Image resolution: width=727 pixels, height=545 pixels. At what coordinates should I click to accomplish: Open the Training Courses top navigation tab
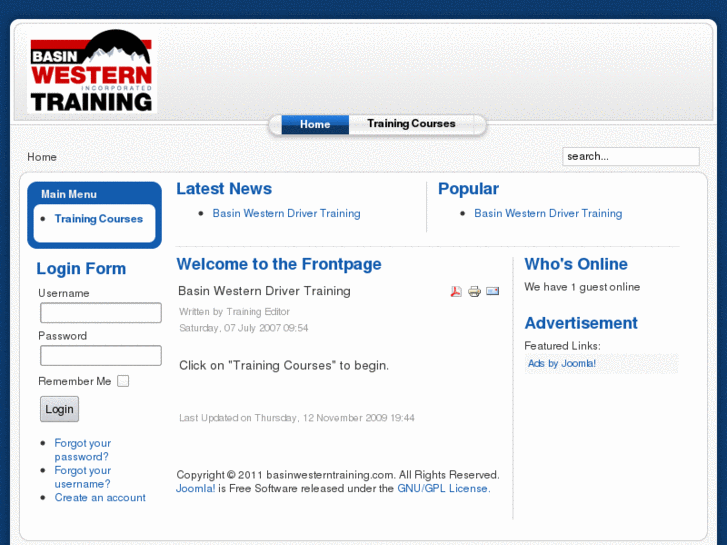pyautogui.click(x=411, y=124)
